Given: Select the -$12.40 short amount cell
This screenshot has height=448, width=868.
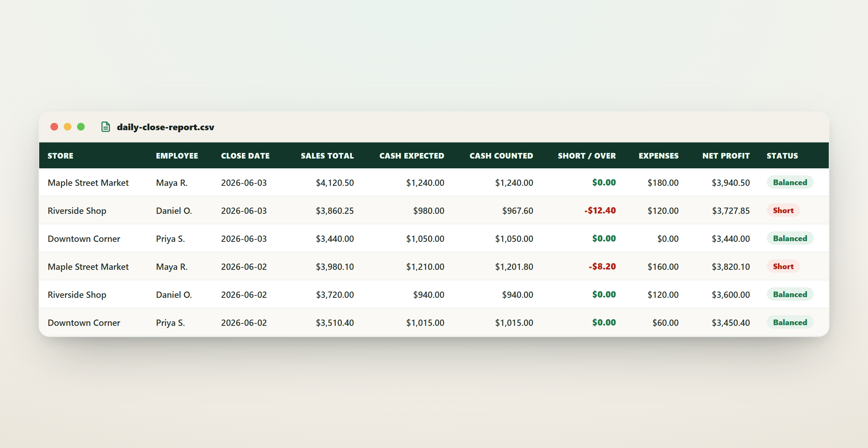Looking at the screenshot, I should coord(600,210).
